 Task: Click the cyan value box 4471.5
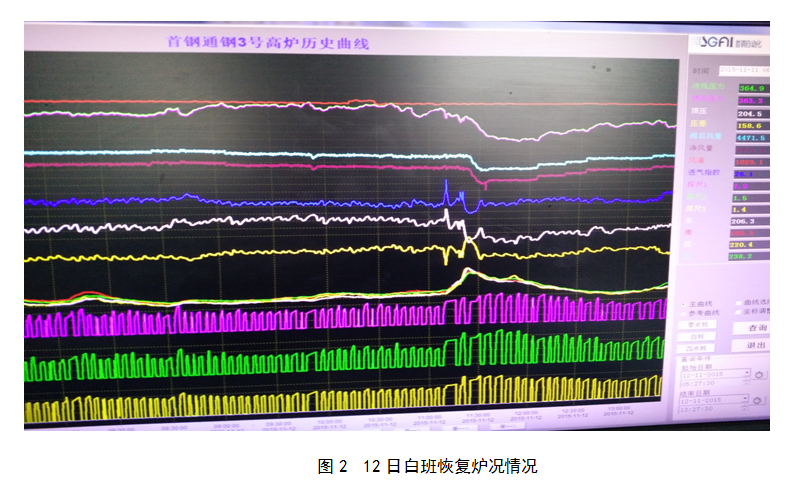point(752,138)
